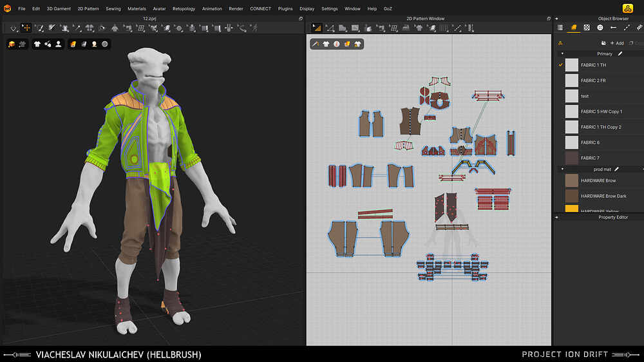Toggle textured surface display in 3D view
644x362 pixels.
[73, 44]
